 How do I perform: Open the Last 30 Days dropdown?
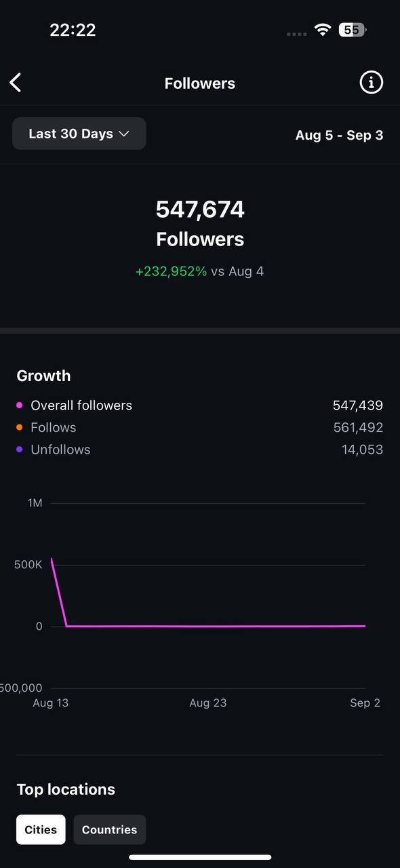tap(79, 134)
